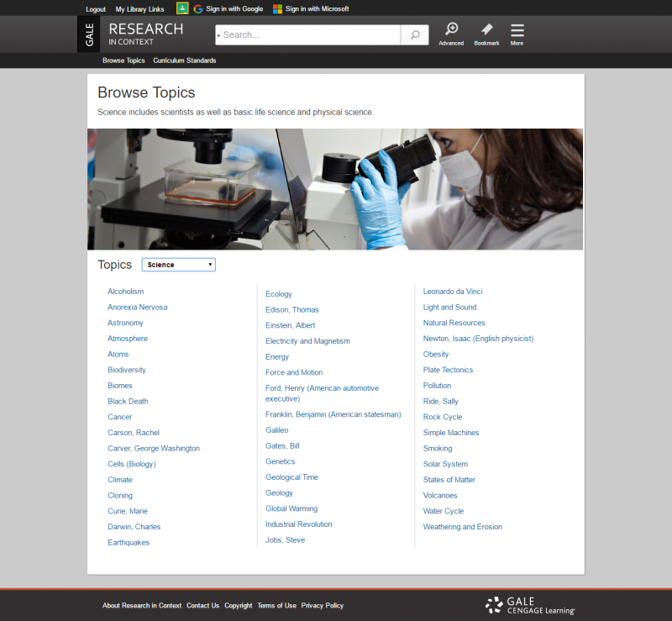Viewport: 672px width, 621px height.
Task: Click the microscope banner image
Action: (335, 189)
